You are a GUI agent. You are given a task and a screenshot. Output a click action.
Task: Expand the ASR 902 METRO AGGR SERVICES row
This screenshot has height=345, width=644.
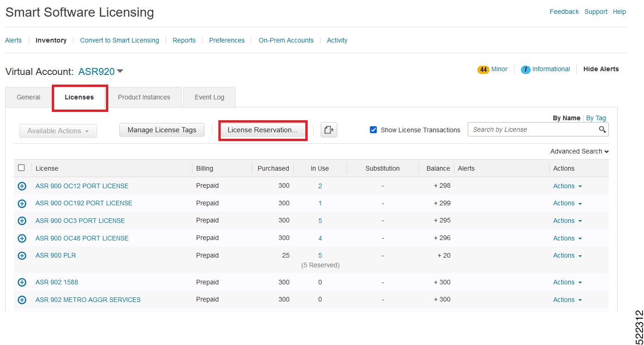pos(22,300)
